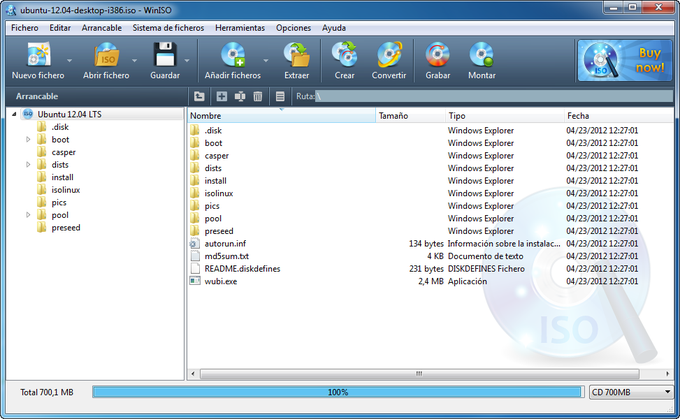Expand the pool folder in tree
The width and height of the screenshot is (680, 419).
pyautogui.click(x=28, y=215)
